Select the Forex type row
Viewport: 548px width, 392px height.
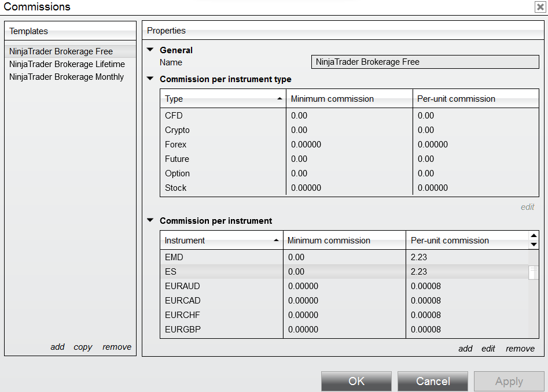350,145
